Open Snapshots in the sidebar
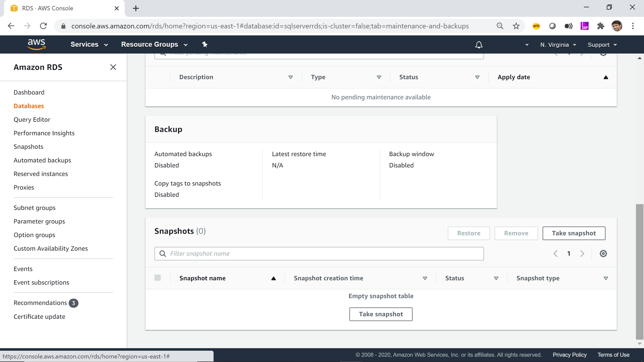The height and width of the screenshot is (362, 644). click(x=28, y=147)
